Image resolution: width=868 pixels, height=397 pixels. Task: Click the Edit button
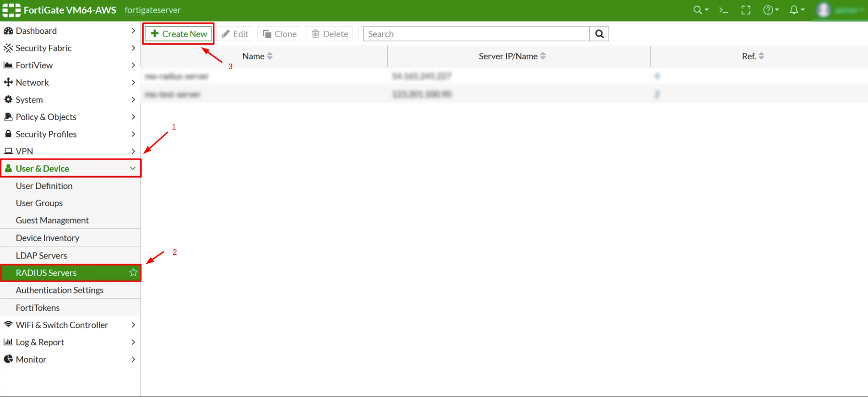235,34
